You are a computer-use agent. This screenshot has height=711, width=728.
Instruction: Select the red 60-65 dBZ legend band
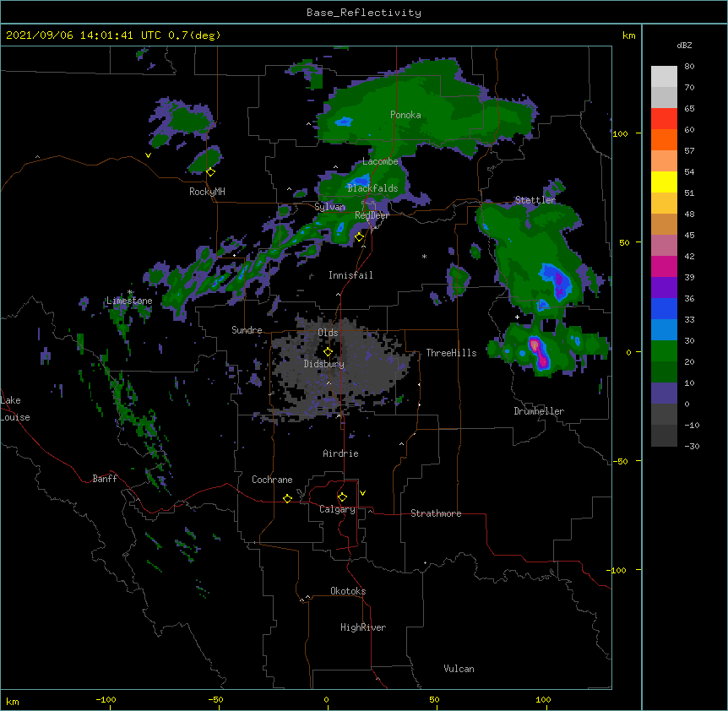pos(664,118)
